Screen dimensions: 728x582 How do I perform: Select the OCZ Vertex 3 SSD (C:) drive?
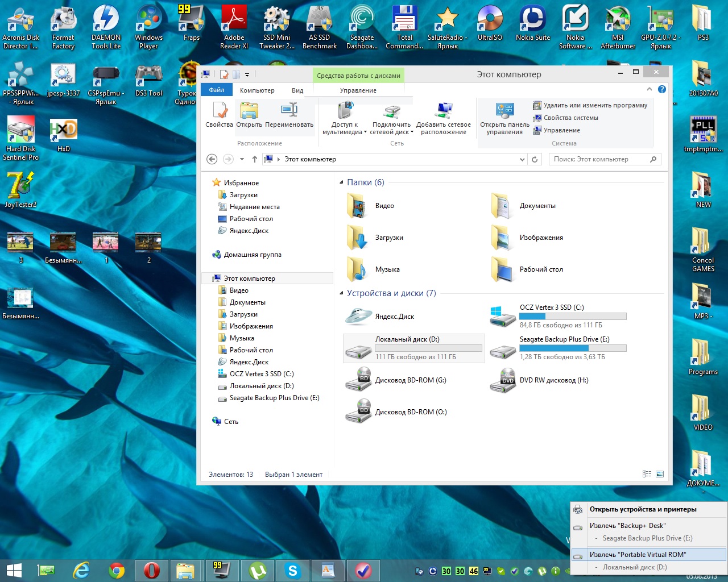coord(557,316)
